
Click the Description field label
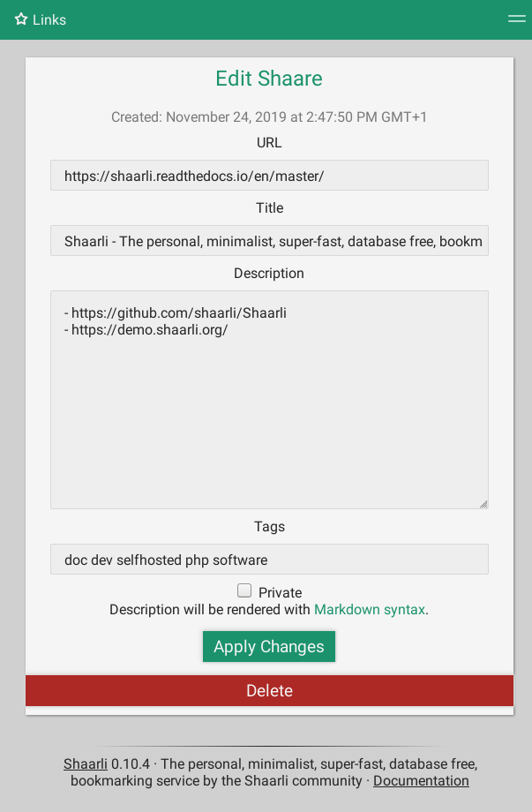pos(269,274)
